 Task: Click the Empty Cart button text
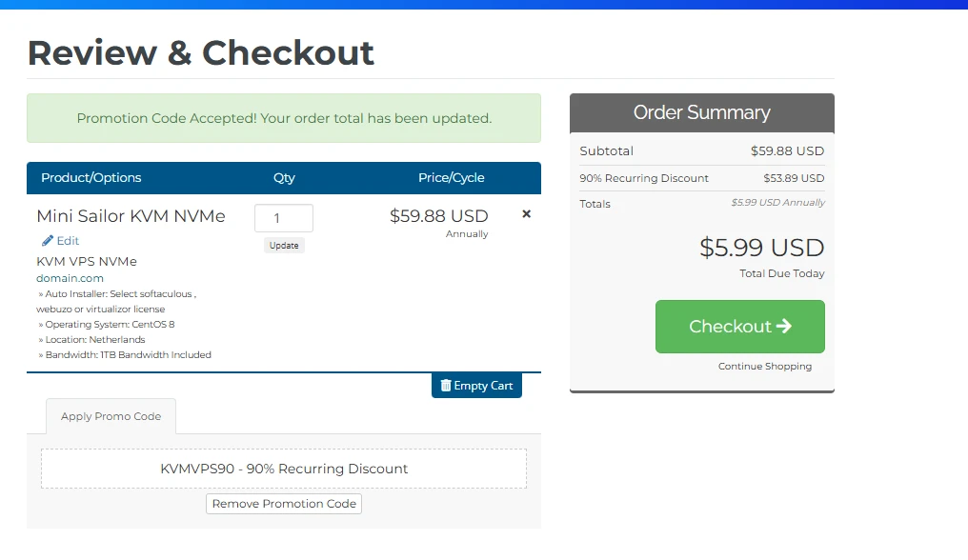[x=483, y=386]
